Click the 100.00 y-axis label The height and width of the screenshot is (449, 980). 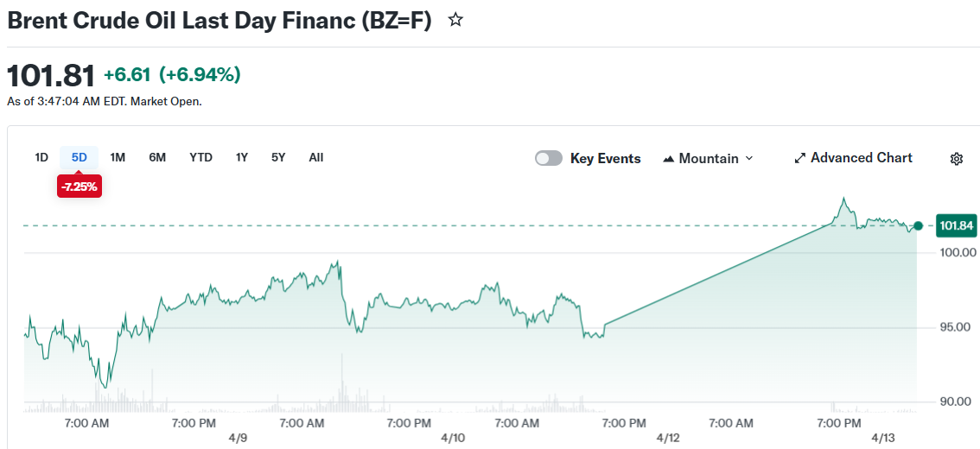[x=957, y=253]
